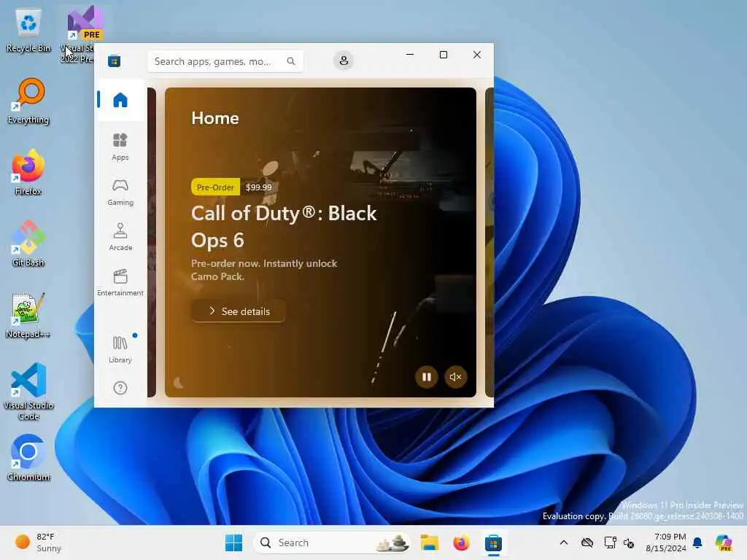Click the Pre-Order yellow badge
The image size is (747, 560).
click(215, 187)
